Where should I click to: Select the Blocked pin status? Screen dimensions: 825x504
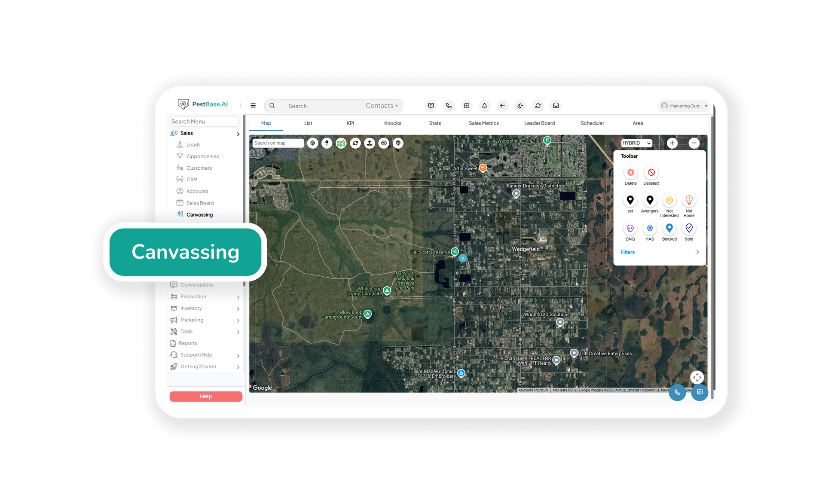click(x=669, y=232)
